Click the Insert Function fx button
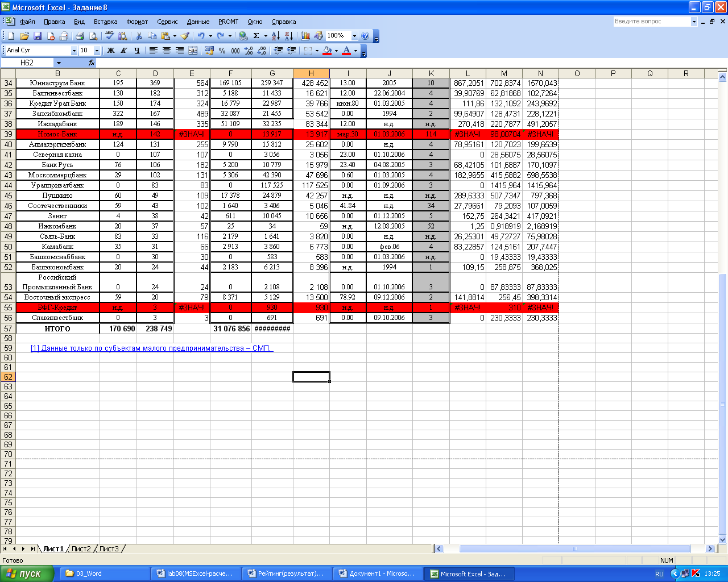Image resolution: width=728 pixels, height=582 pixels. coord(92,63)
